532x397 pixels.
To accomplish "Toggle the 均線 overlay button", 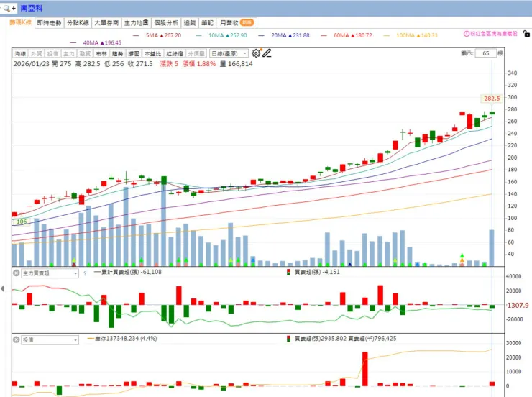I will 20,53.
